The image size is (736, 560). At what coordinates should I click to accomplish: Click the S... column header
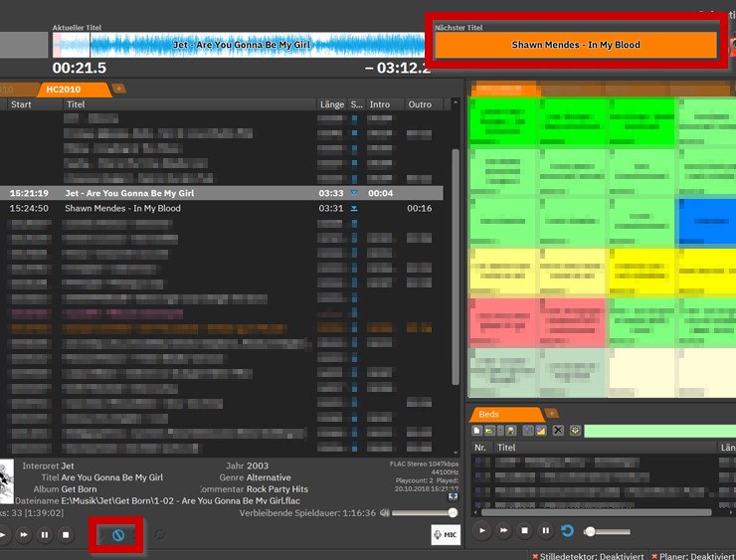click(356, 104)
